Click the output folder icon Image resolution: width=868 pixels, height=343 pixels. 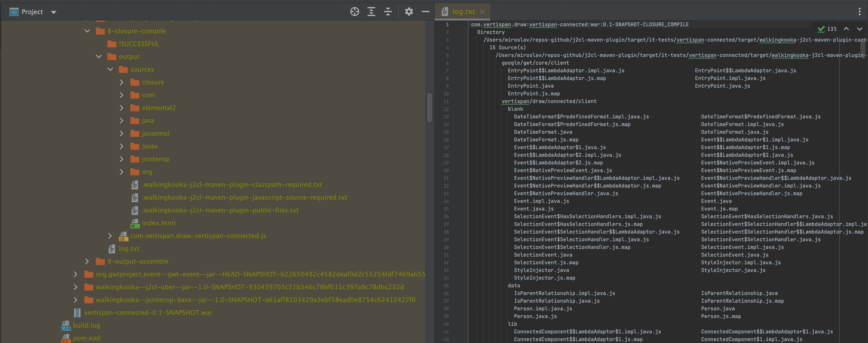tap(112, 57)
